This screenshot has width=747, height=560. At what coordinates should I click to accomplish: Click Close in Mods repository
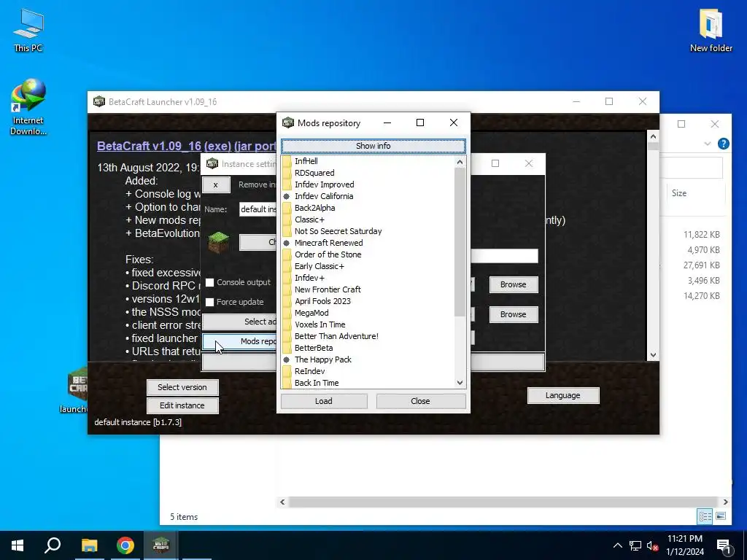(420, 401)
